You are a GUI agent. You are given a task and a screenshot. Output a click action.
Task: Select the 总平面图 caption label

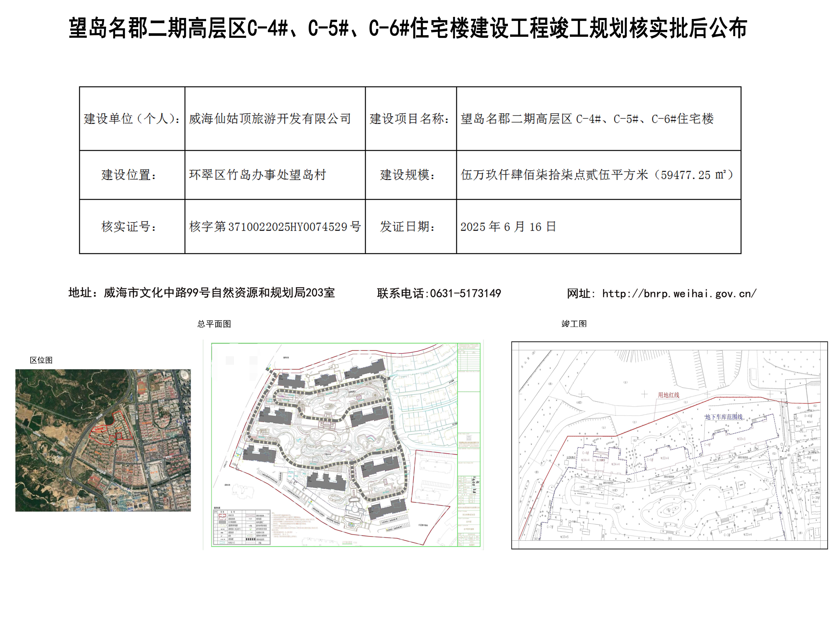coord(214,324)
